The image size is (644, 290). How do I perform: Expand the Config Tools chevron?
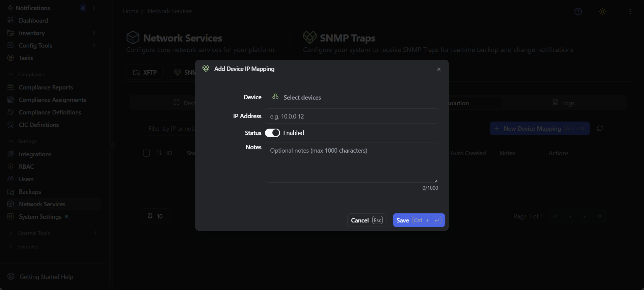(x=94, y=45)
